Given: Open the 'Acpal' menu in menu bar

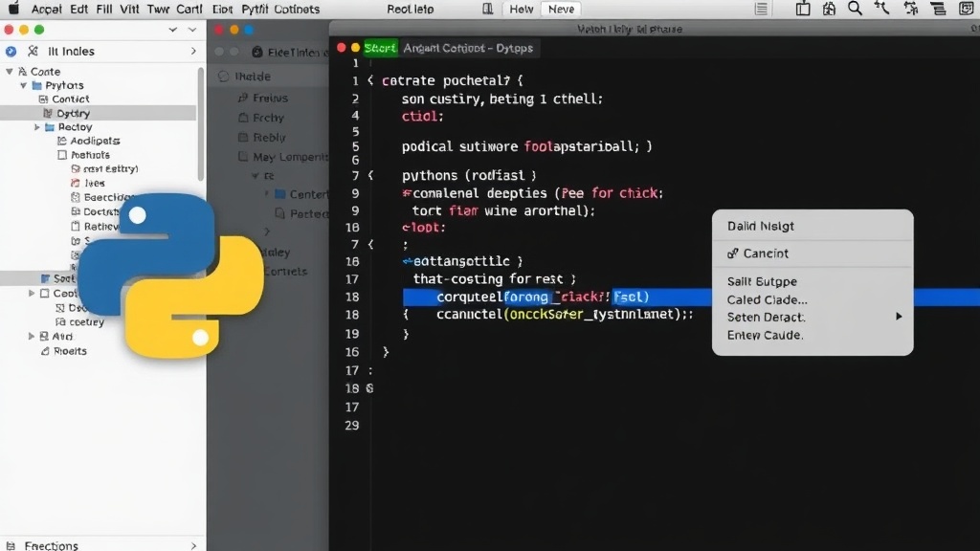Looking at the screenshot, I should point(46,10).
